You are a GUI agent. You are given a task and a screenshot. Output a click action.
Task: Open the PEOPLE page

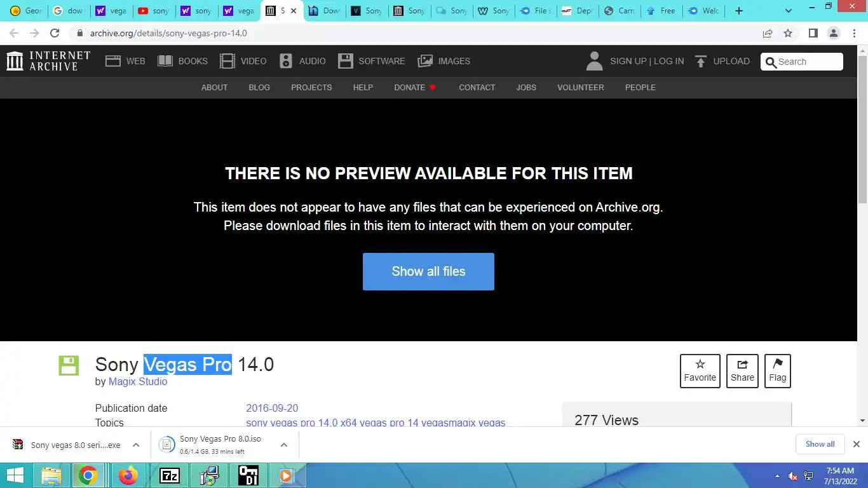point(640,87)
